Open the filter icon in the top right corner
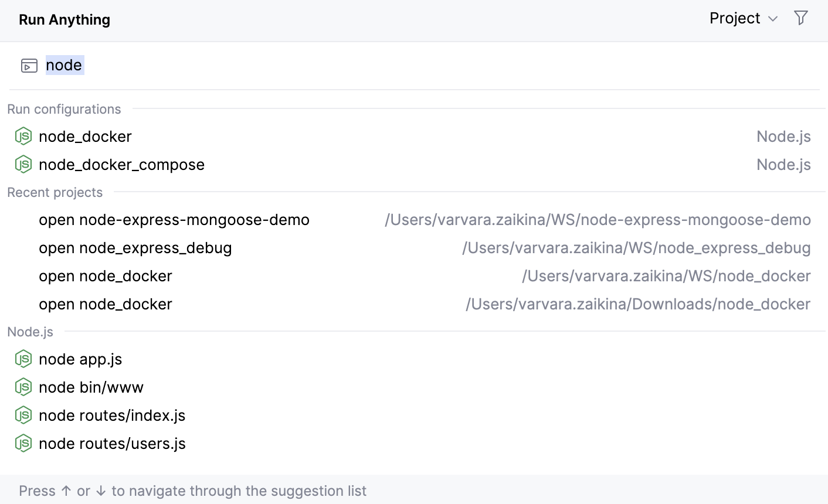Screen dimensions: 828x504 (800, 18)
